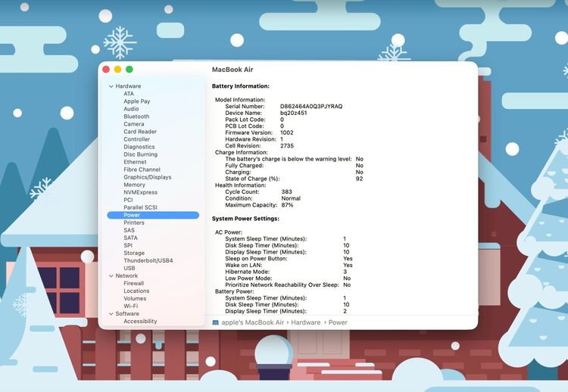
Task: Select the highlighted Power item
Action: [153, 215]
